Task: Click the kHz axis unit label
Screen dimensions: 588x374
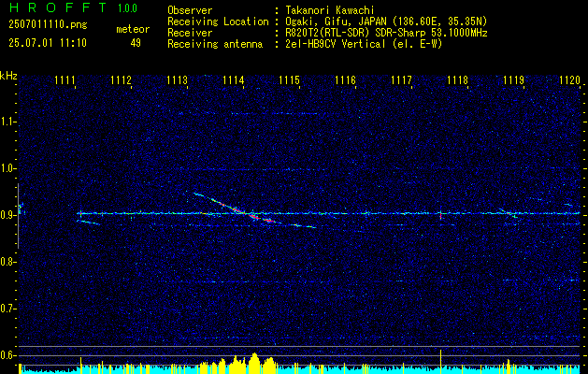Action: tap(8, 76)
